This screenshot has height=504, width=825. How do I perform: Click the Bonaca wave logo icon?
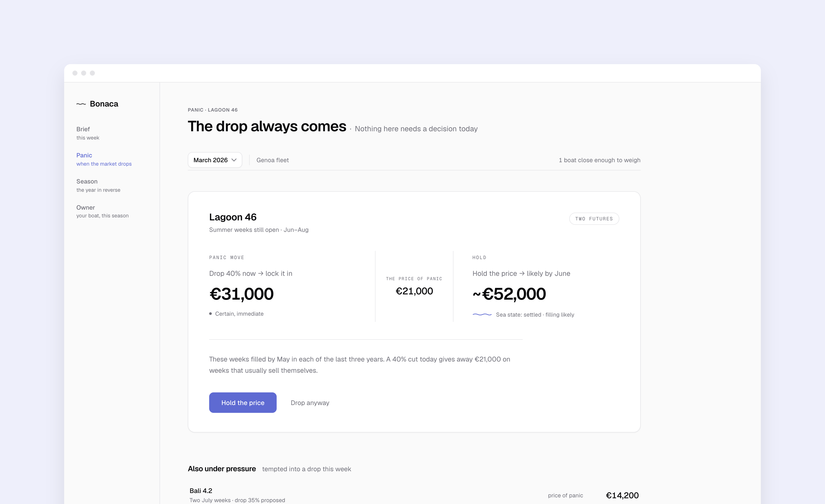81,104
